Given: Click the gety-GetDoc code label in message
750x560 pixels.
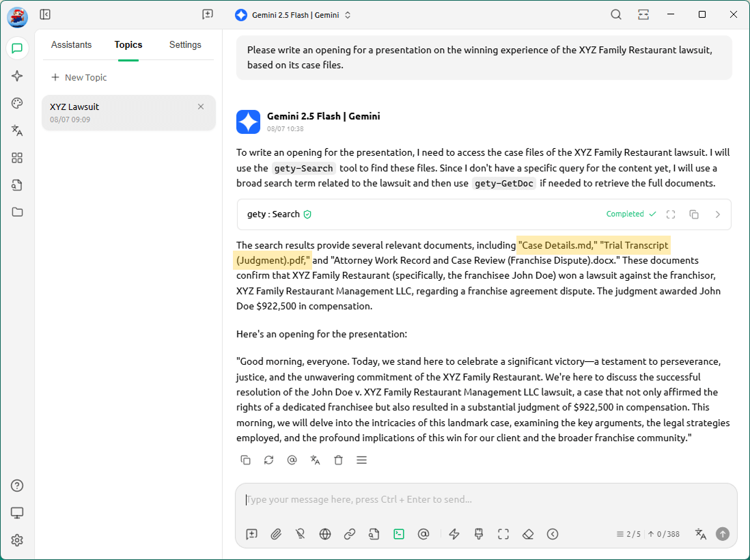Looking at the screenshot, I should coord(504,184).
